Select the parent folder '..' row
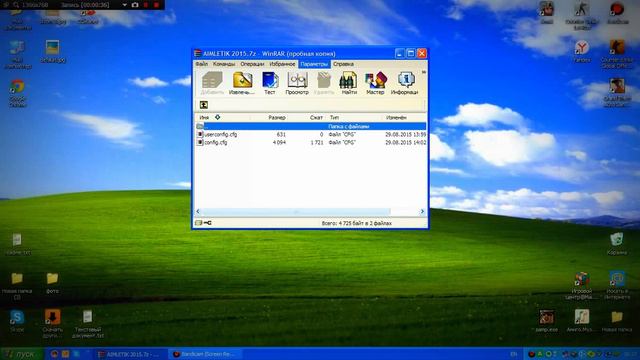Screen dimensions: 640x360 [x=311, y=126]
